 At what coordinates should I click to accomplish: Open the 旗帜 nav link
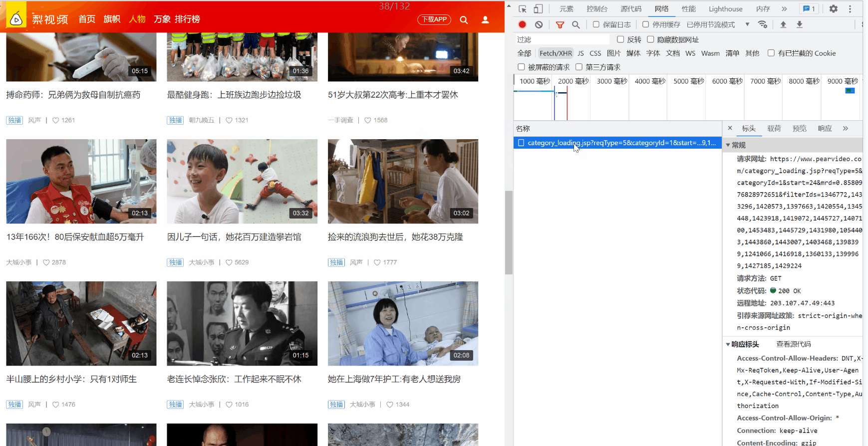pos(112,19)
